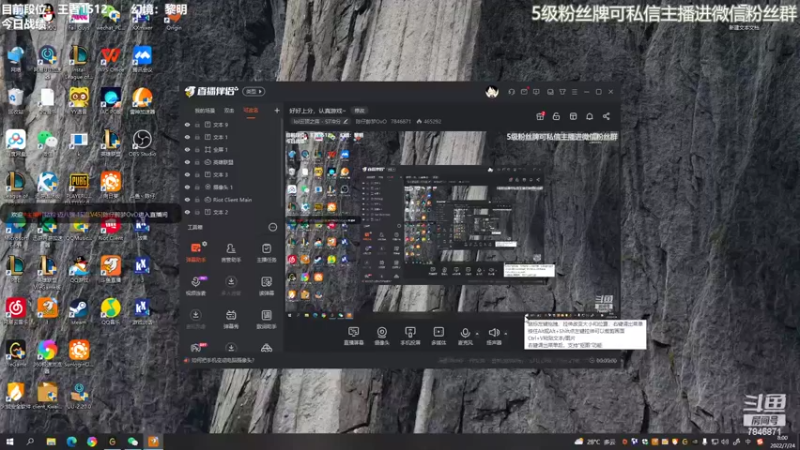
Task: Add a new scene with plus button
Action: [277, 111]
